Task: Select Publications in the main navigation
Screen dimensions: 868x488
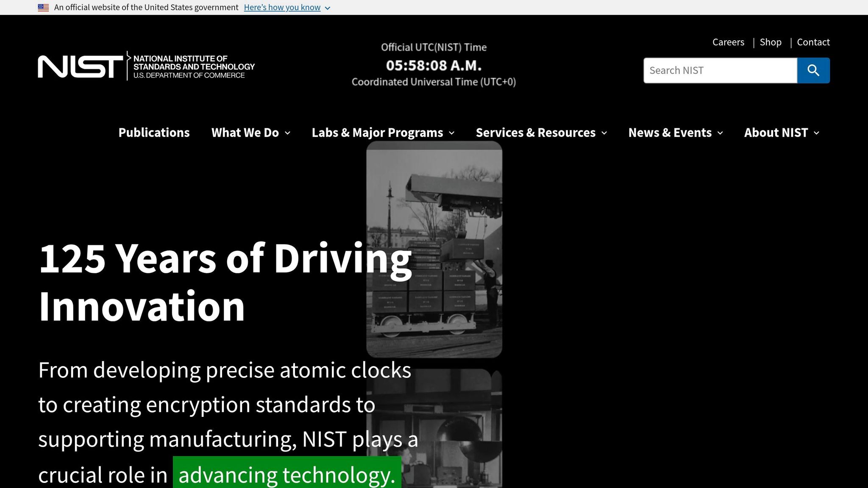Action: (153, 133)
